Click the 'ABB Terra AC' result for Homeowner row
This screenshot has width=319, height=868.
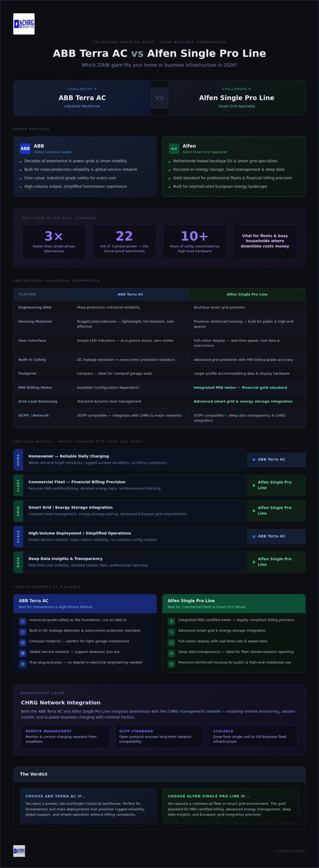[276, 459]
